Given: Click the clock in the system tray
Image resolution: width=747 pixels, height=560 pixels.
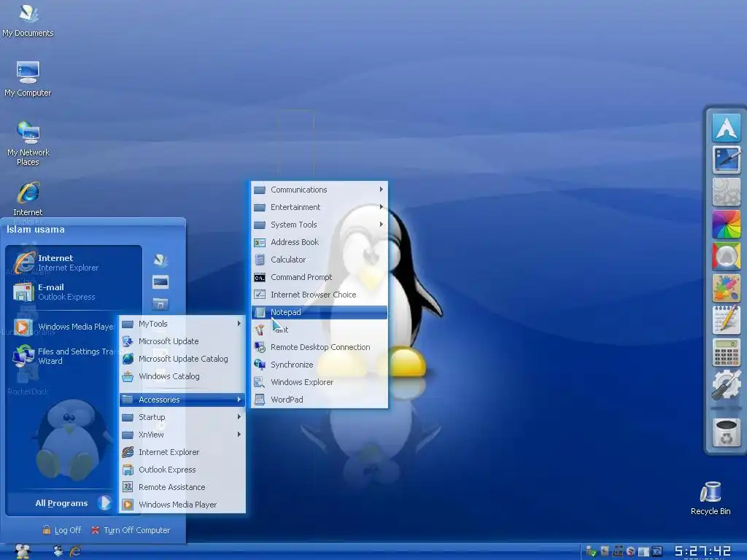Looking at the screenshot, I should [x=703, y=552].
